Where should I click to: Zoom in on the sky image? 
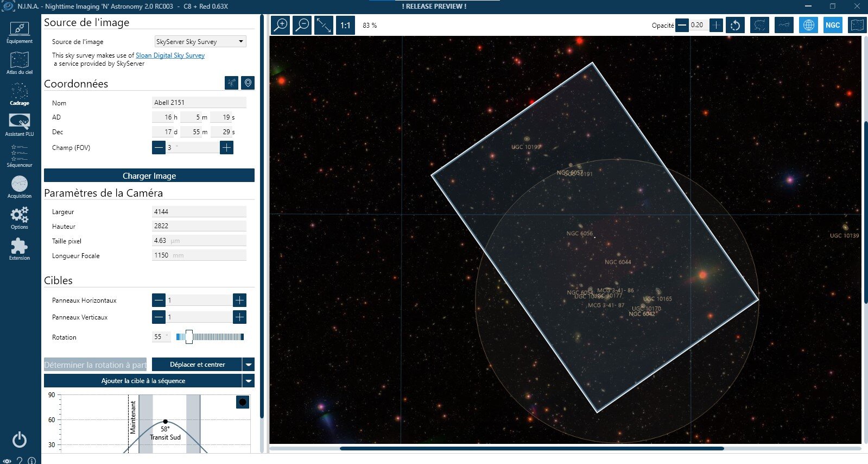[x=281, y=25]
